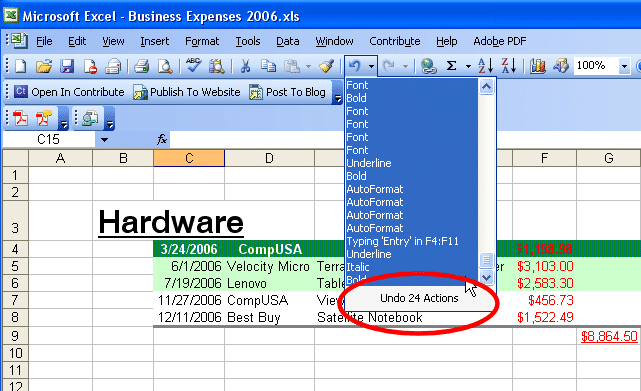
Task: Expand the AutoSum dropdown arrow
Action: tap(468, 66)
